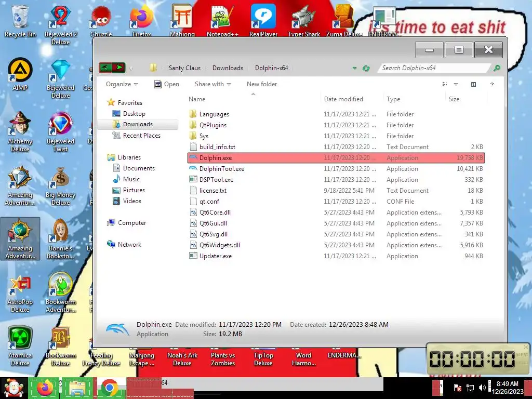Image resolution: width=532 pixels, height=399 pixels.
Task: Open recent pages dropdown beside navigation arrows
Action: pyautogui.click(x=131, y=68)
